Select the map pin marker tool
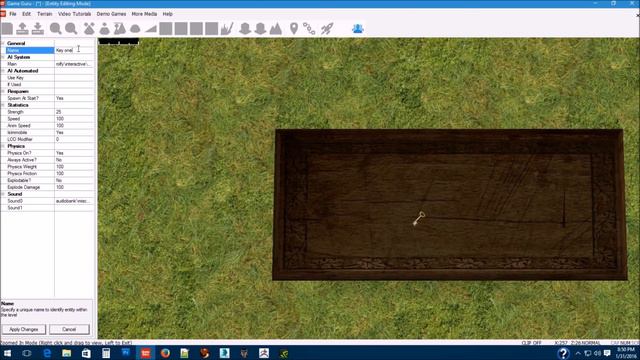 (x=294, y=29)
